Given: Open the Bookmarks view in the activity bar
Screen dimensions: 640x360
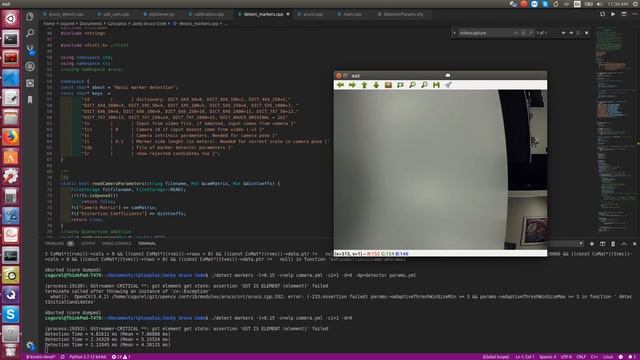Looking at the screenshot, I should [30, 100].
